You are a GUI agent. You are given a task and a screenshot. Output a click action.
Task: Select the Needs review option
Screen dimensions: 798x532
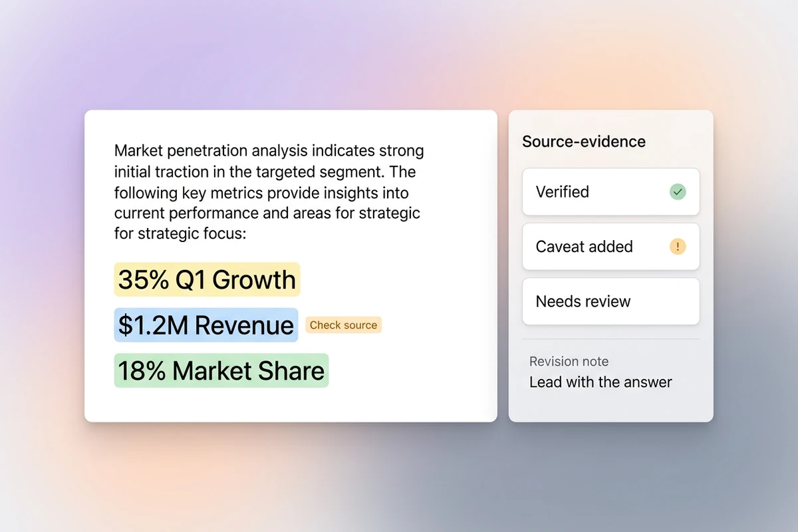[610, 301]
